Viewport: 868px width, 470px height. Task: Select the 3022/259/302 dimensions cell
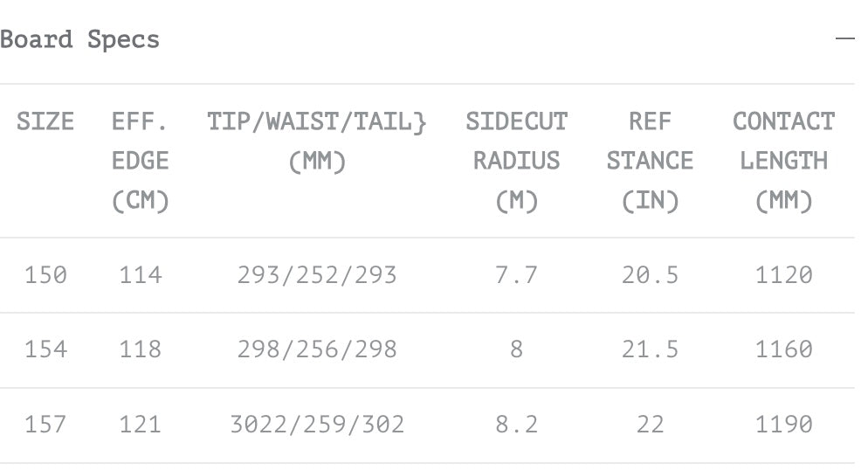pos(317,425)
